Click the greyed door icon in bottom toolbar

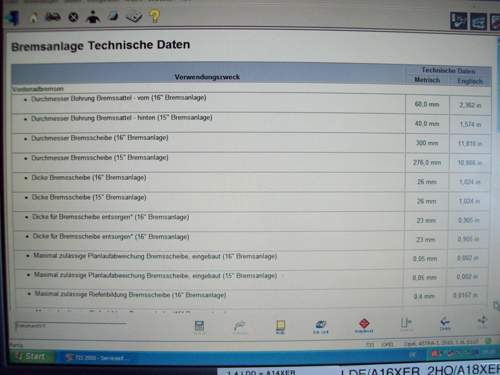[406, 324]
